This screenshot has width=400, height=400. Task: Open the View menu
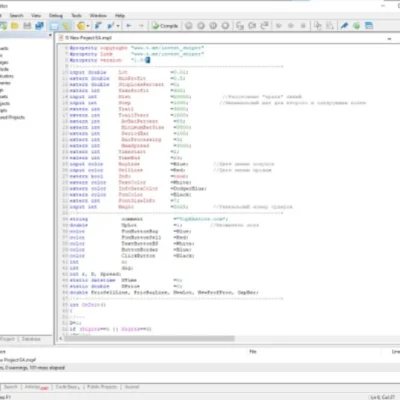(x=36, y=15)
